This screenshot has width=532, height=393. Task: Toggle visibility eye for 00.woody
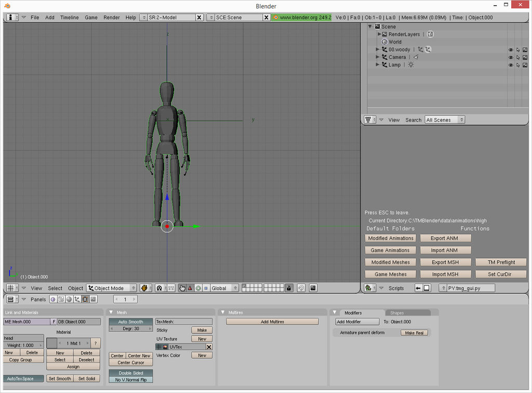511,49
